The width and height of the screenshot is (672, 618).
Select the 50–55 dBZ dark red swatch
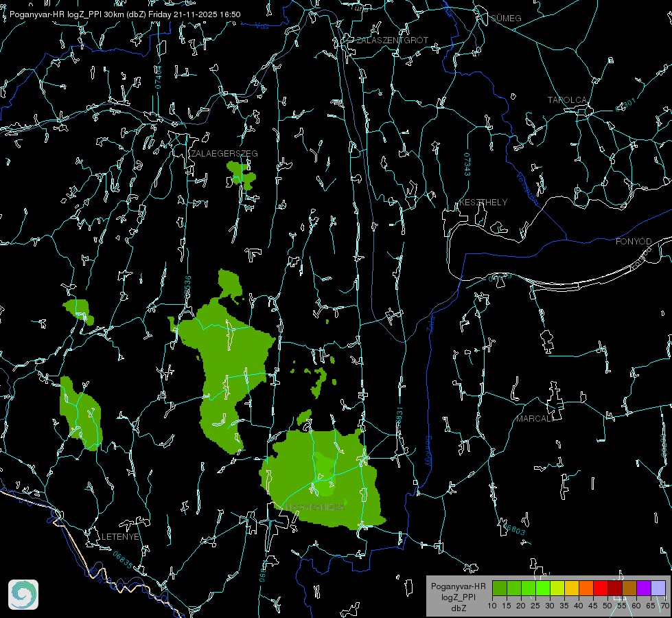616,588
